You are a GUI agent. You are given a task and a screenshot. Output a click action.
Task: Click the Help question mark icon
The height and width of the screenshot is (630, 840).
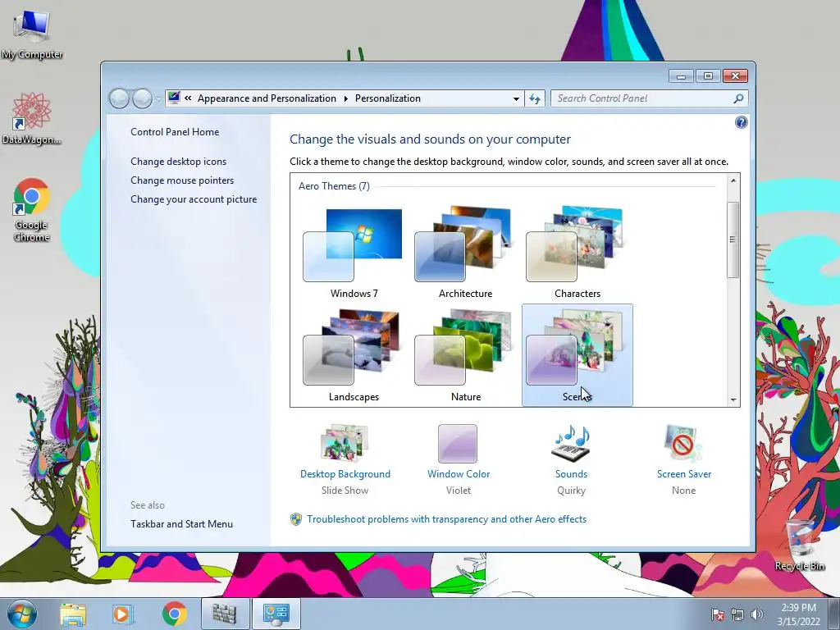[741, 123]
